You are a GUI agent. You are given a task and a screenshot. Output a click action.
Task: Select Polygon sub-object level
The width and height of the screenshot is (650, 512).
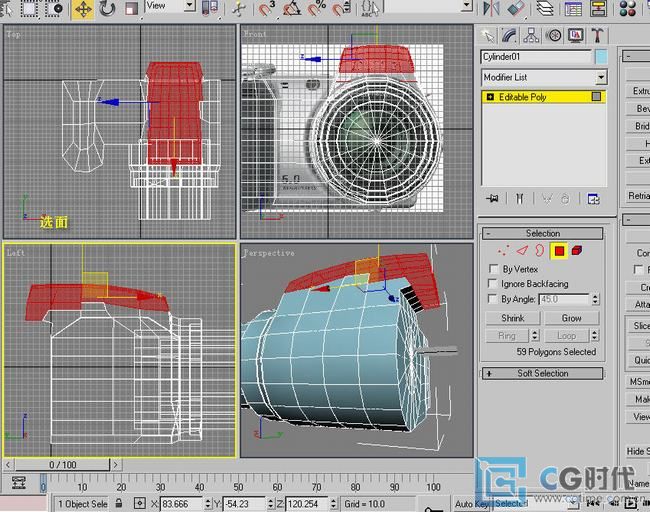[x=559, y=251]
